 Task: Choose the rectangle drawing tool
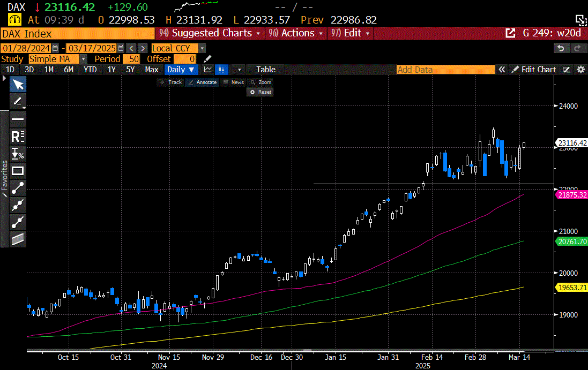pos(18,171)
